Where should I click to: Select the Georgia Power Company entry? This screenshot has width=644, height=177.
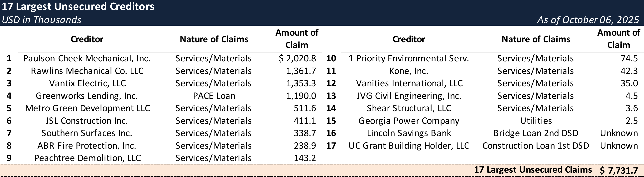(x=409, y=121)
